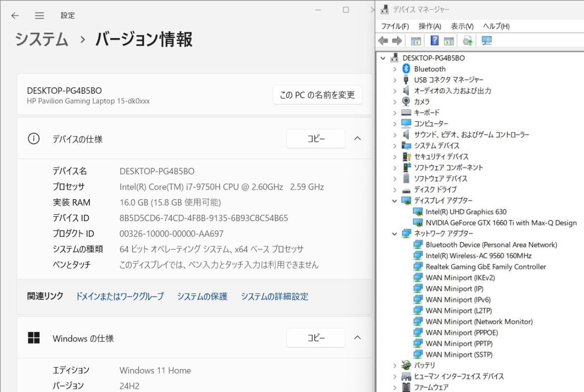Click the DESKTOP-PG4B5BO computer root icon
The width and height of the screenshot is (584, 392).
395,58
